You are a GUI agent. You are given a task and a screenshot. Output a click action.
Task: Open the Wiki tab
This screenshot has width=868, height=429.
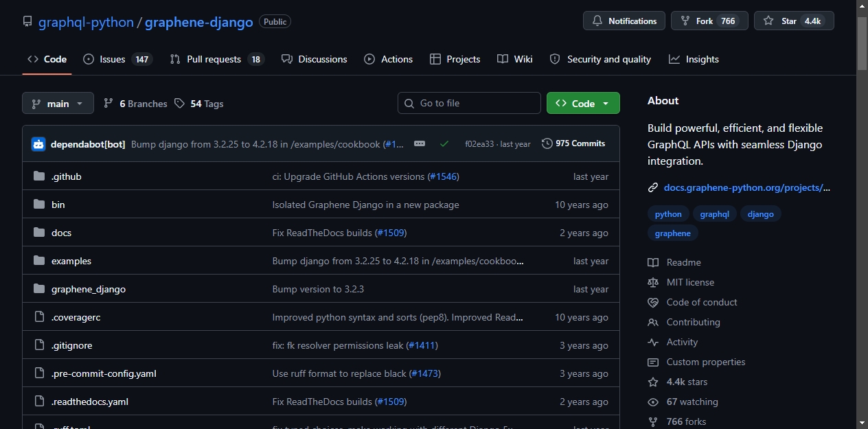515,59
